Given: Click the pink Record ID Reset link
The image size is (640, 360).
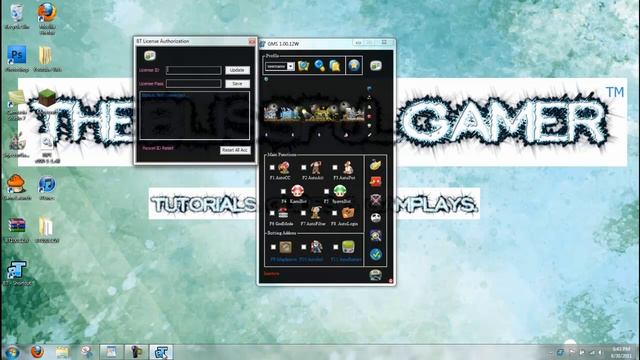Looking at the screenshot, I should 158,148.
